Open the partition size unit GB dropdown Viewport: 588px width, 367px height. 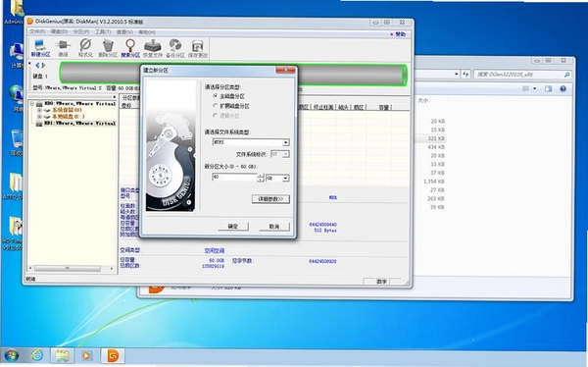pyautogui.click(x=286, y=178)
